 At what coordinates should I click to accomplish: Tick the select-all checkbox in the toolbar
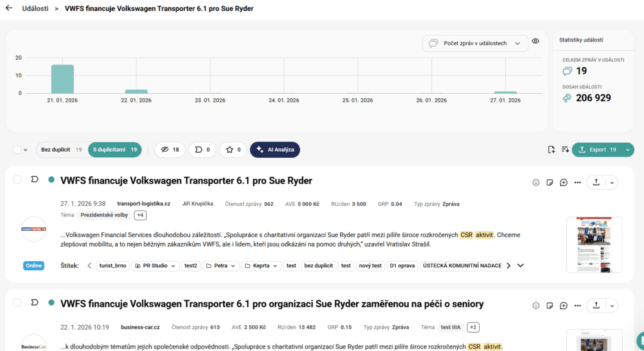click(x=17, y=150)
